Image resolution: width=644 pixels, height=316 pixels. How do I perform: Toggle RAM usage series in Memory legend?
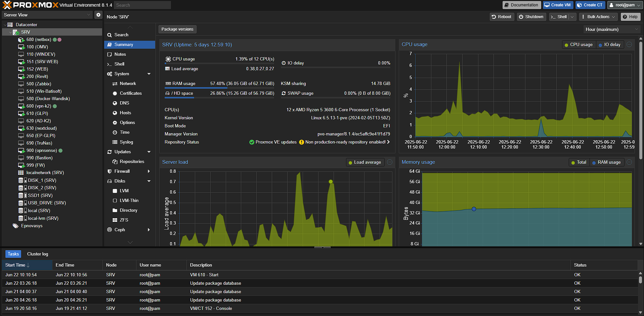[x=606, y=162]
